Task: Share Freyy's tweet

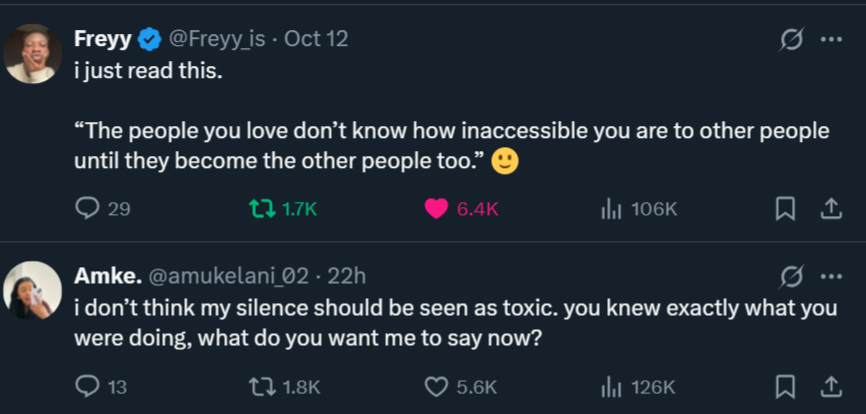Action: [830, 209]
